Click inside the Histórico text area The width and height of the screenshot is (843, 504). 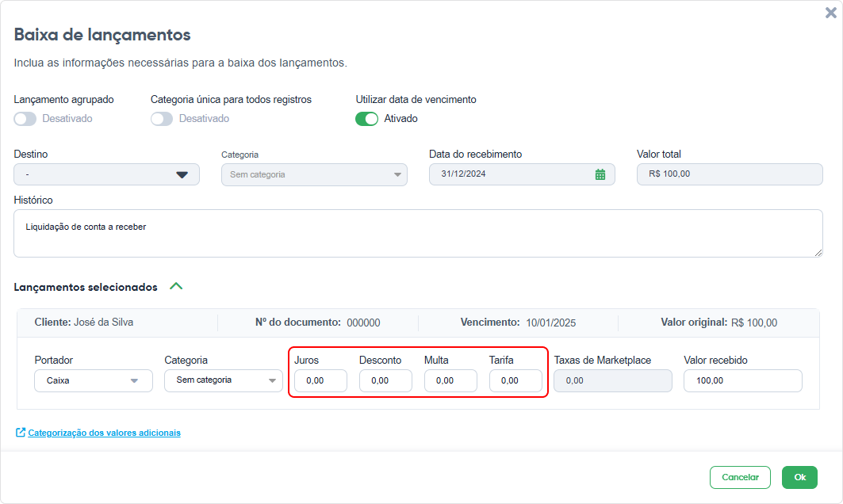[418, 233]
